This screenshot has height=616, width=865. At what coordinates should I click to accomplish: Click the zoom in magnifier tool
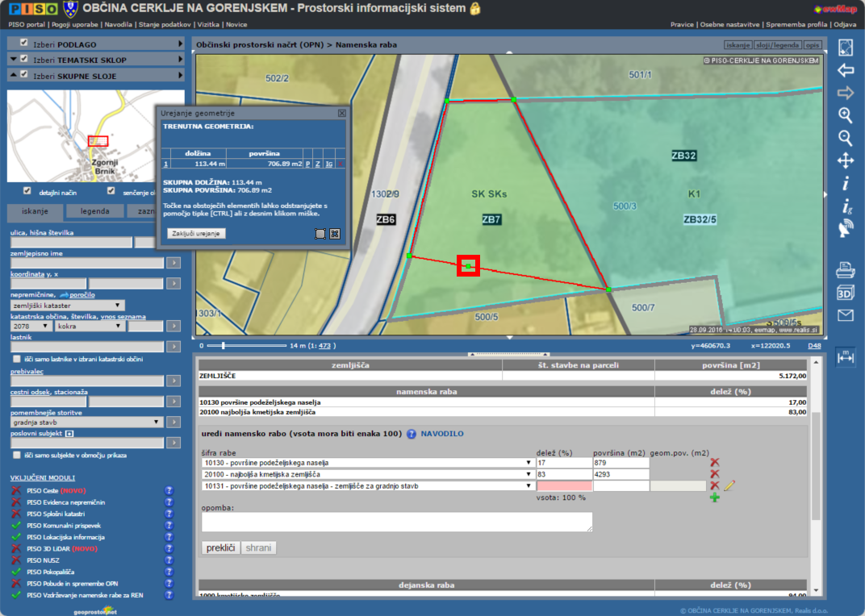click(845, 115)
